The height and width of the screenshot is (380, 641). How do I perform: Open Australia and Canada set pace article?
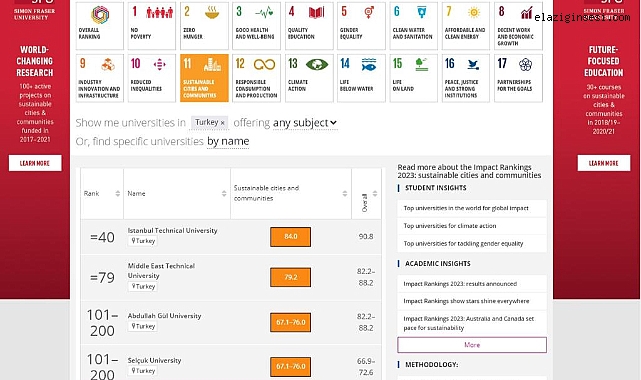(x=468, y=323)
